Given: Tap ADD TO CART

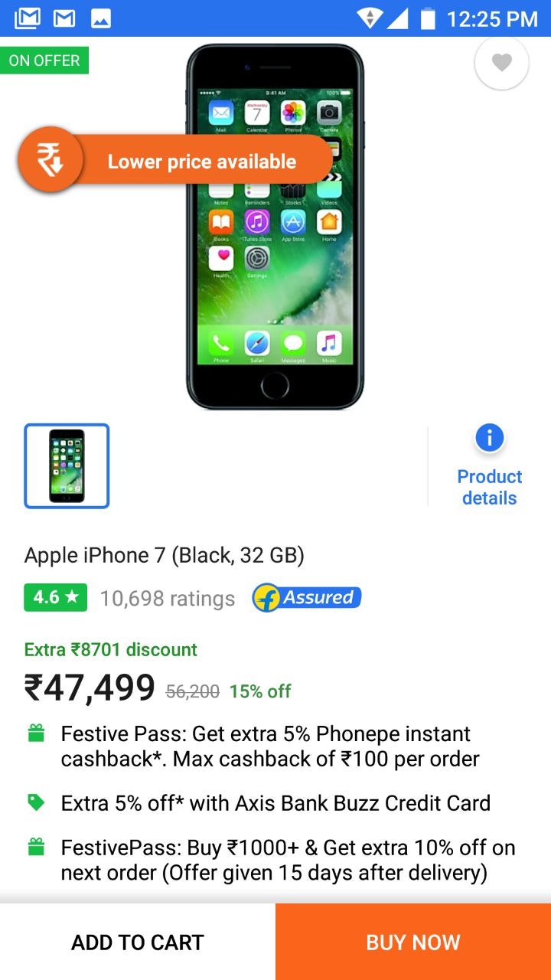Looking at the screenshot, I should pyautogui.click(x=138, y=942).
